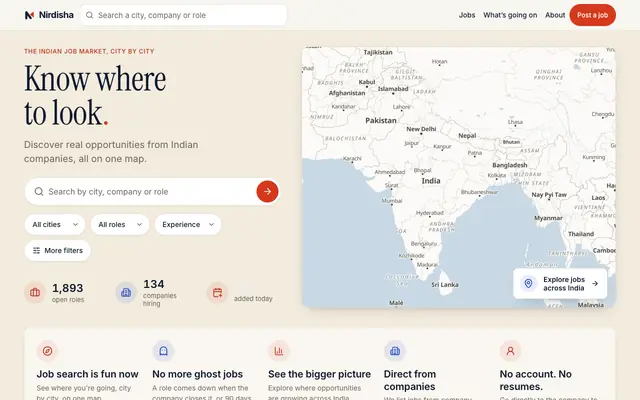Click the bar chart icon above See the bigger picture
Viewport: 640px width, 400px height.
pyautogui.click(x=279, y=351)
